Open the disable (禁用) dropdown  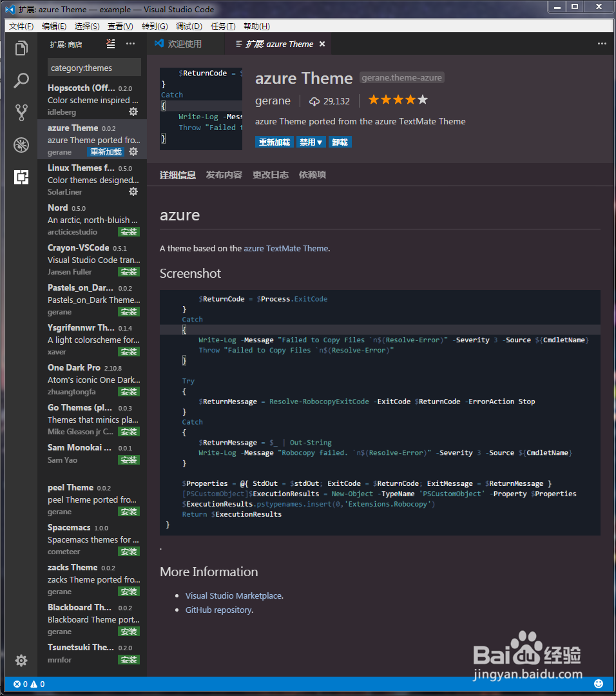pos(311,142)
